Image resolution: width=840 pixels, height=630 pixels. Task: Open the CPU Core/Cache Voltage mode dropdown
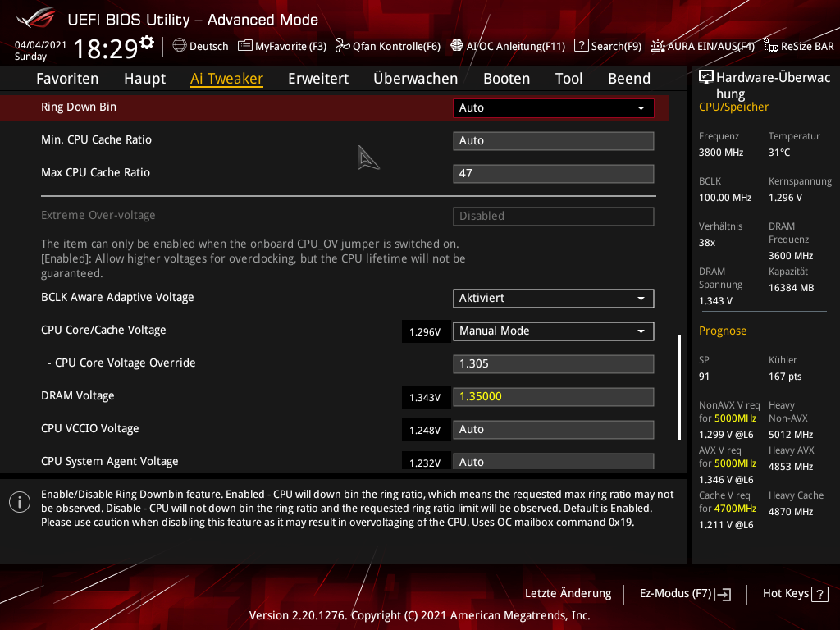pyautogui.click(x=554, y=331)
